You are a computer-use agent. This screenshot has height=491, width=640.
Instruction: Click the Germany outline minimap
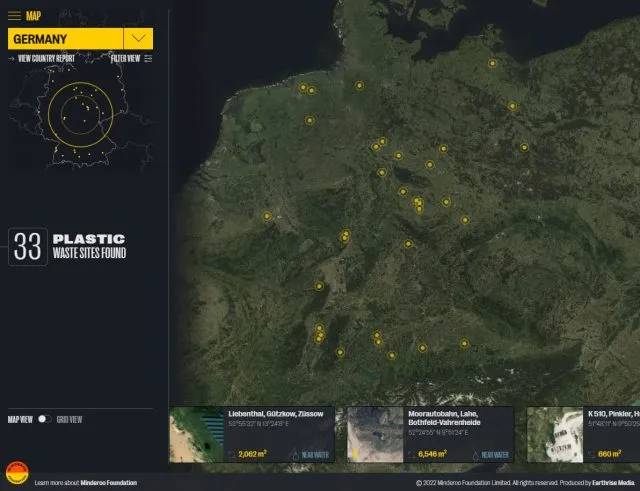(x=81, y=116)
